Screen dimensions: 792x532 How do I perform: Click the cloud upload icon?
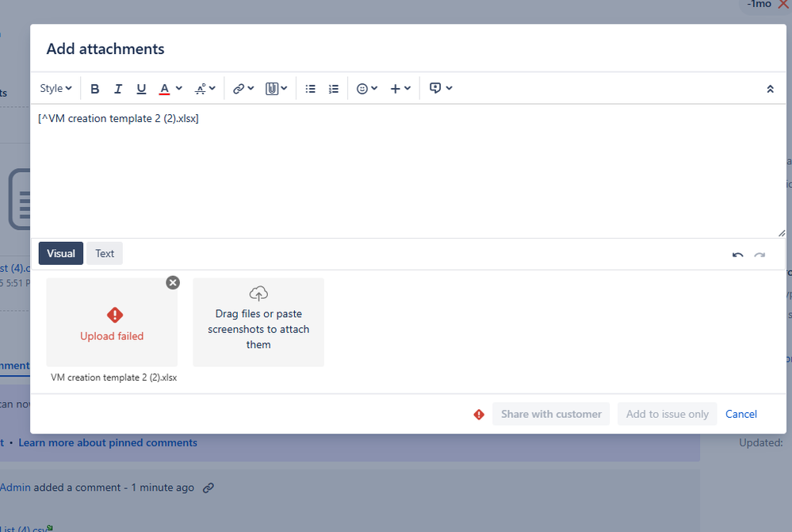point(258,293)
